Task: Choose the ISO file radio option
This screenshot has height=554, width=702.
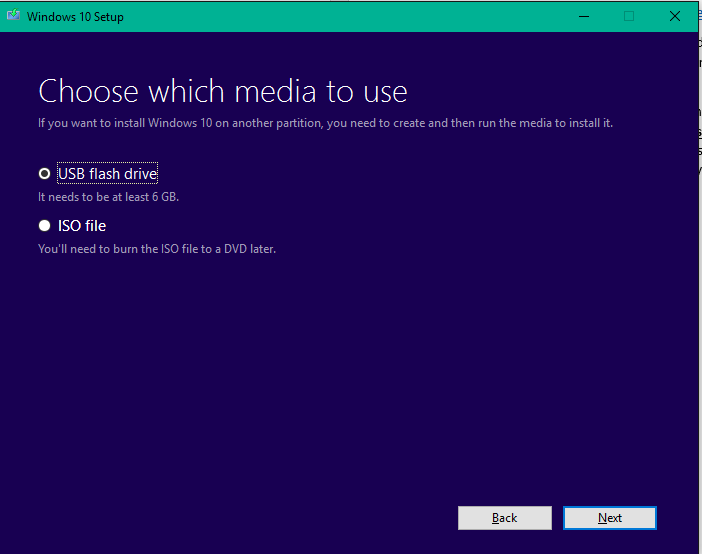Action: 44,225
